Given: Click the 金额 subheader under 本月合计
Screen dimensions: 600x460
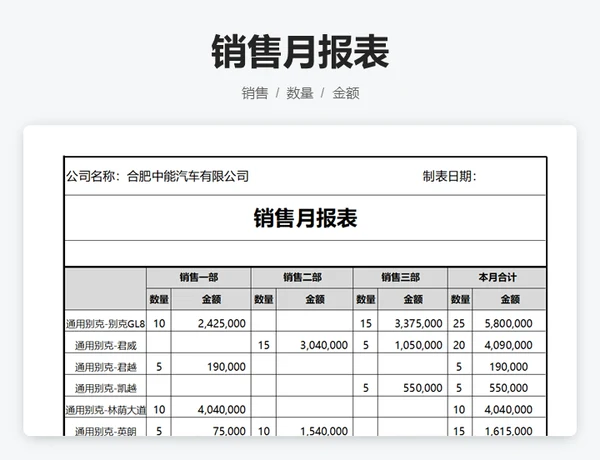Looking at the screenshot, I should pos(510,299).
